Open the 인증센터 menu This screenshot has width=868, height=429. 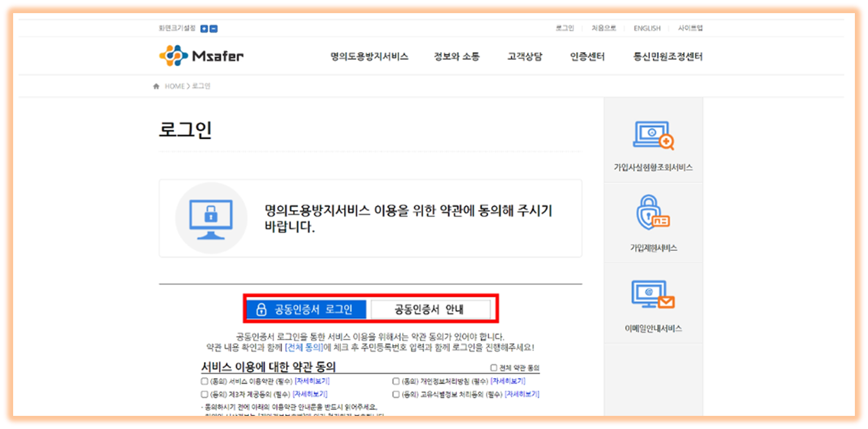coord(587,57)
